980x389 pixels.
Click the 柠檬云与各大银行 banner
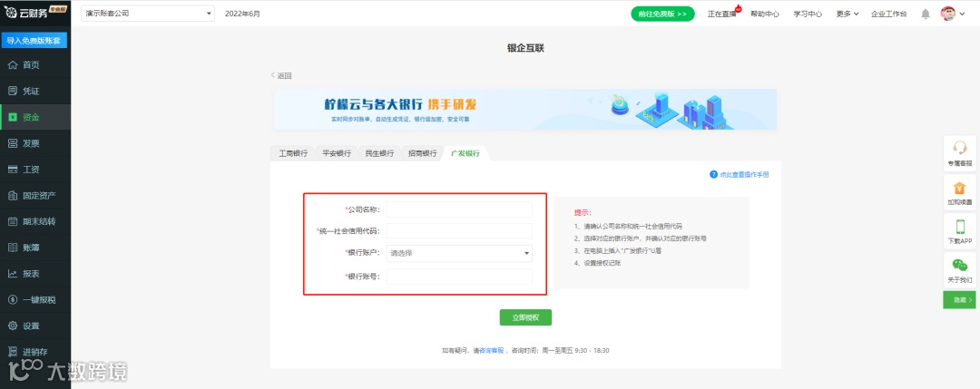click(x=525, y=110)
